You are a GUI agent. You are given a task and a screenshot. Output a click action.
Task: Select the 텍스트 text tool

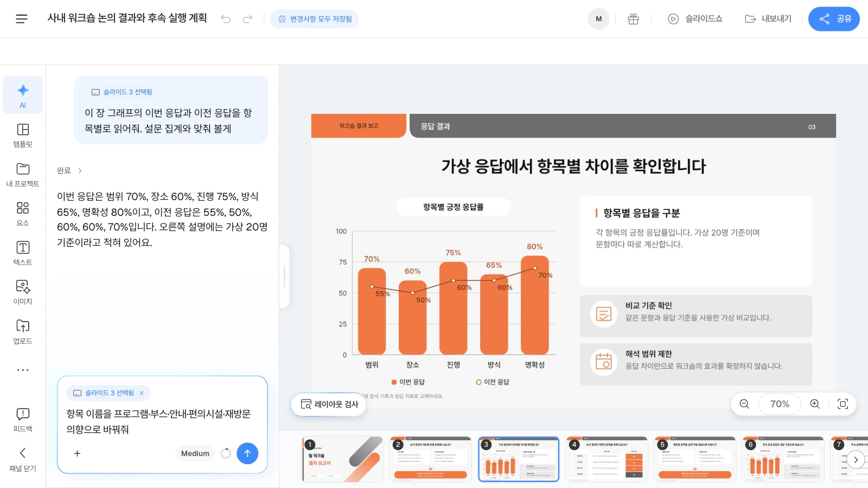point(23,253)
